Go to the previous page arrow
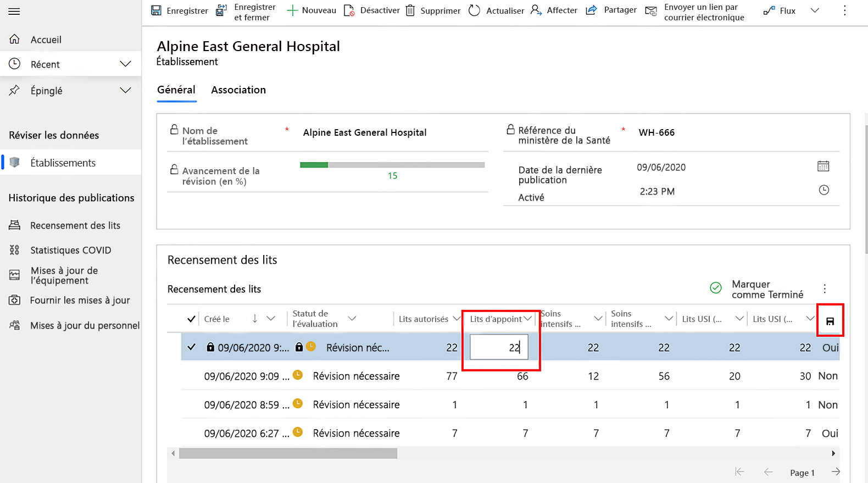This screenshot has height=483, width=868. point(768,472)
